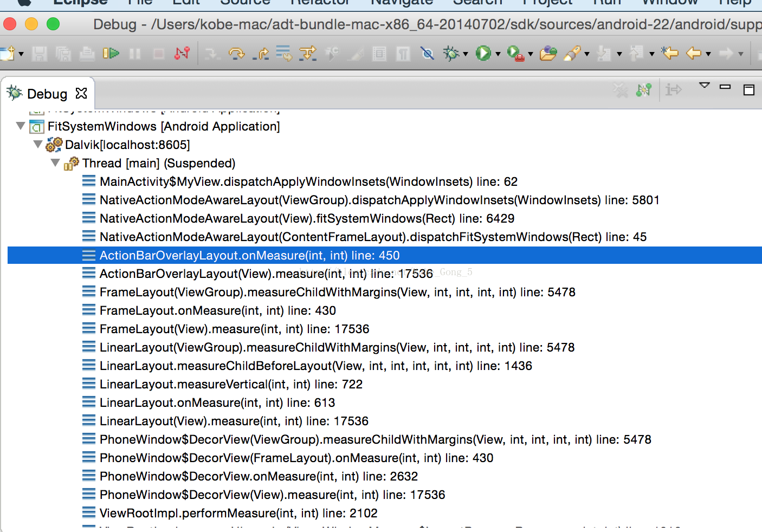Click the Restart button in the Debug view toolbar
The width and height of the screenshot is (762, 532).
coord(644,90)
